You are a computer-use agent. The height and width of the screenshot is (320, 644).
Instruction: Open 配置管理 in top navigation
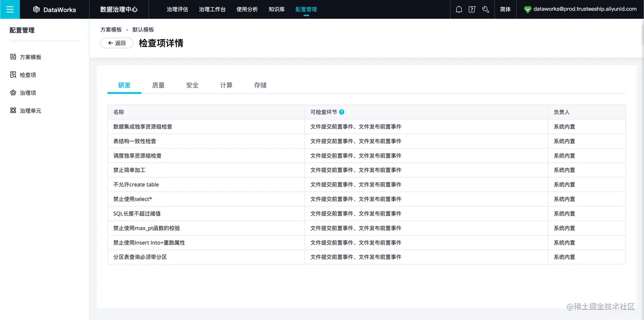coord(306,9)
